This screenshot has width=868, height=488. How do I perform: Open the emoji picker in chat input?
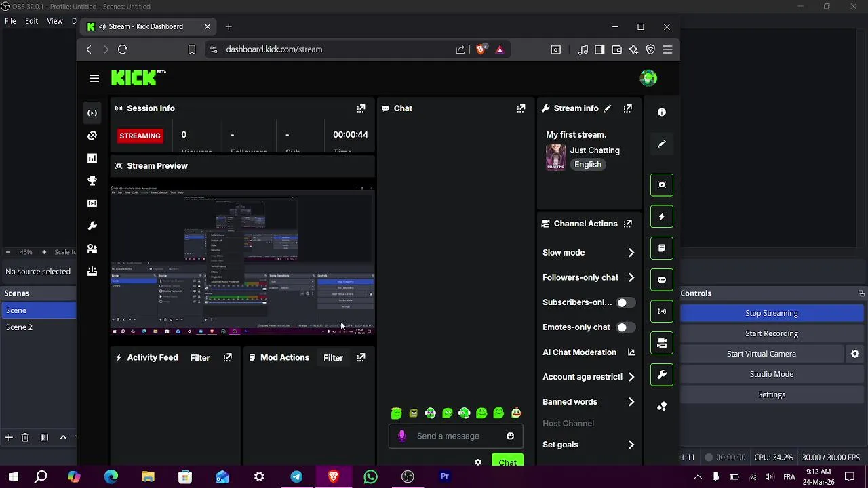click(511, 436)
